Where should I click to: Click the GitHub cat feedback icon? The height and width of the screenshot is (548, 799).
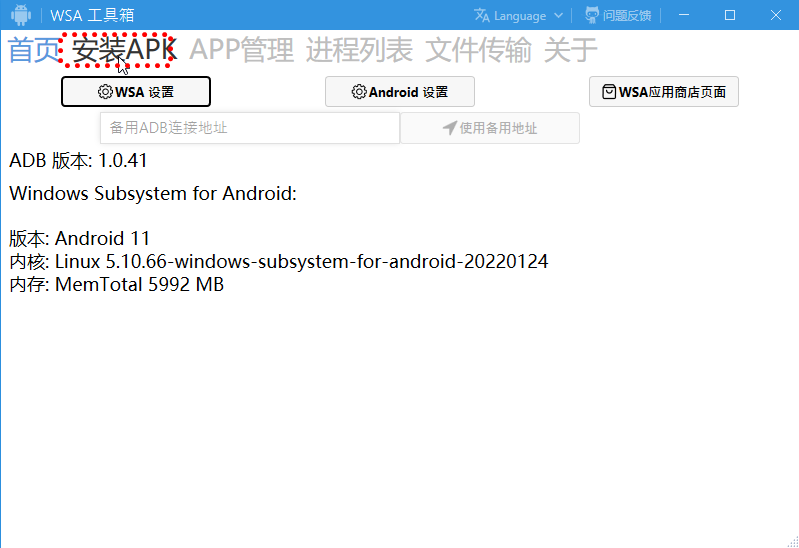click(593, 15)
